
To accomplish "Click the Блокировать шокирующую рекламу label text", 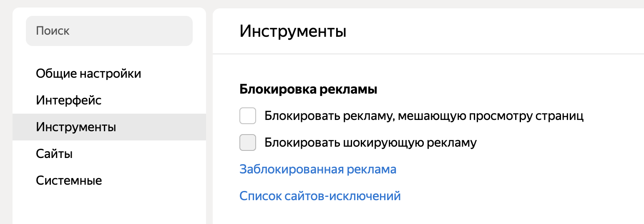I will coord(370,143).
